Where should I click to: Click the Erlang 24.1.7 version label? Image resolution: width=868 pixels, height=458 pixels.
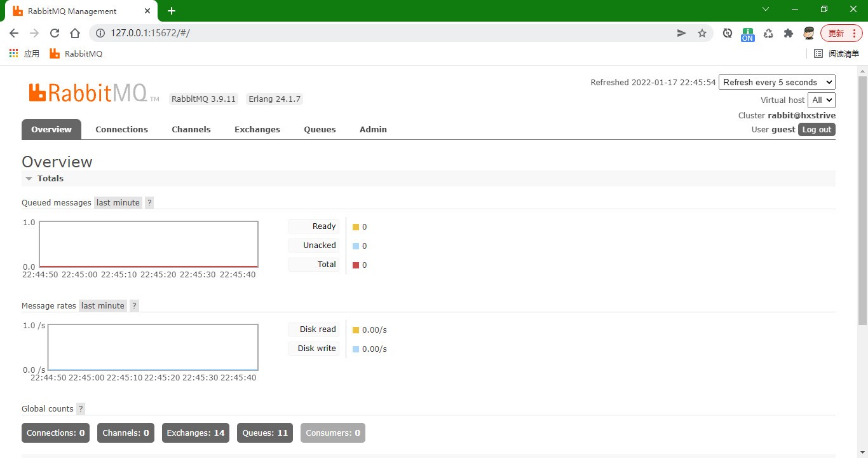point(275,99)
